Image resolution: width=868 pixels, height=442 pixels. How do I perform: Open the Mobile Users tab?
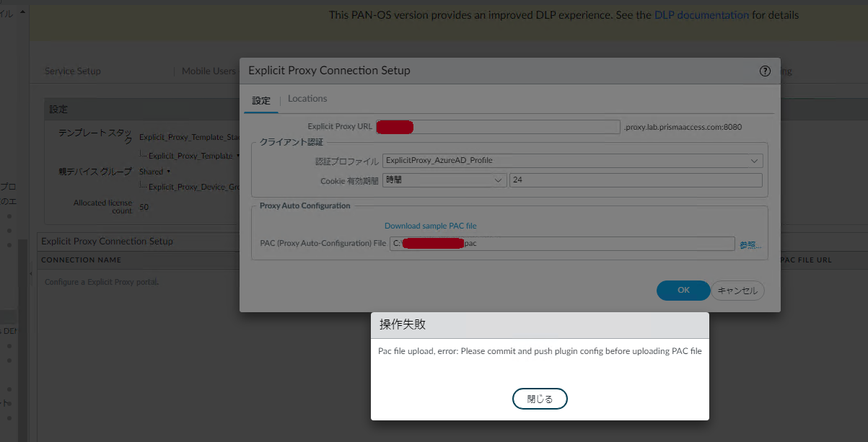coord(209,71)
